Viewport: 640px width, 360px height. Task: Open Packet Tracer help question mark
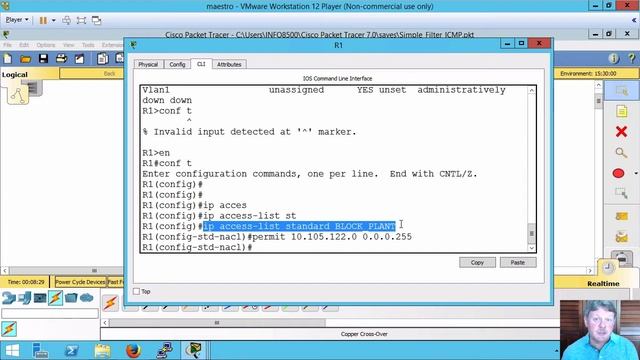pyautogui.click(x=632, y=59)
